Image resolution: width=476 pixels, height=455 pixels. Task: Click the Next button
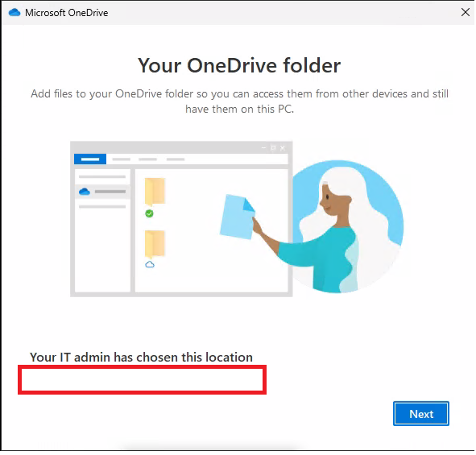[x=420, y=414]
